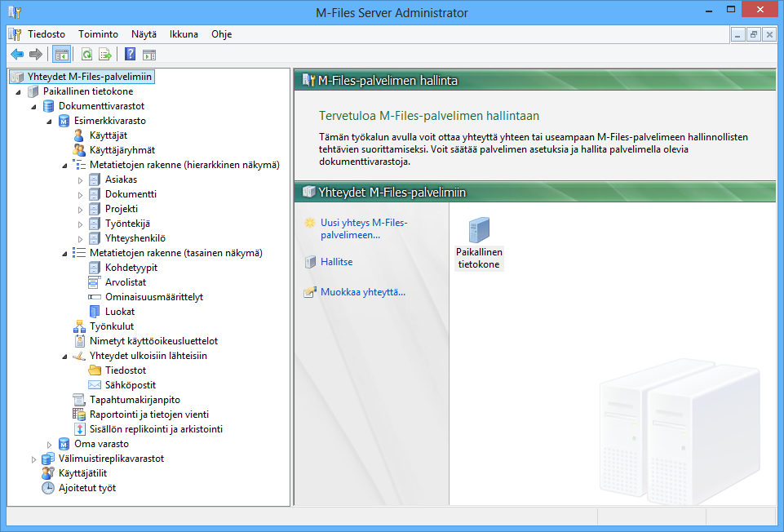The height and width of the screenshot is (532, 784).
Task: Click Uusi yhteys M-Files-palvelimeen link
Action: tap(364, 228)
